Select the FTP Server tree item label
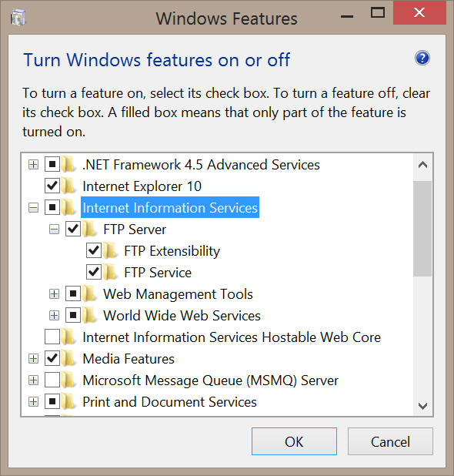Screen dimensions: 454x476 (135, 230)
